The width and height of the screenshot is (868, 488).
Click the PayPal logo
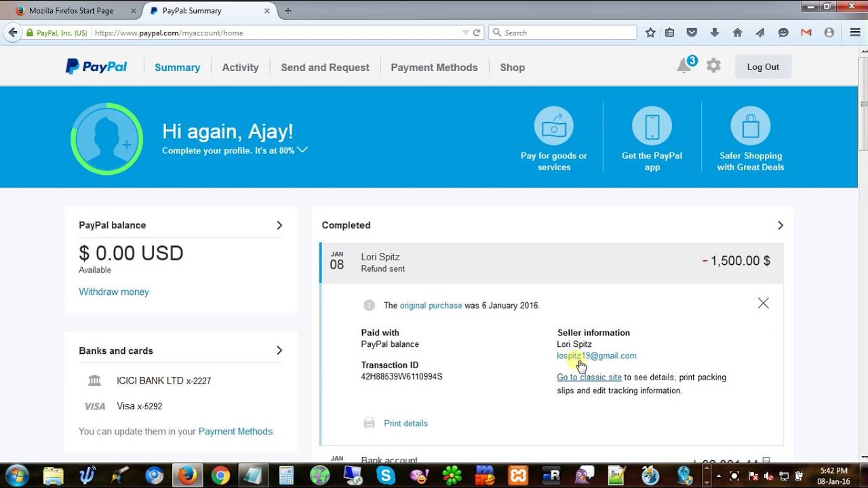point(96,66)
